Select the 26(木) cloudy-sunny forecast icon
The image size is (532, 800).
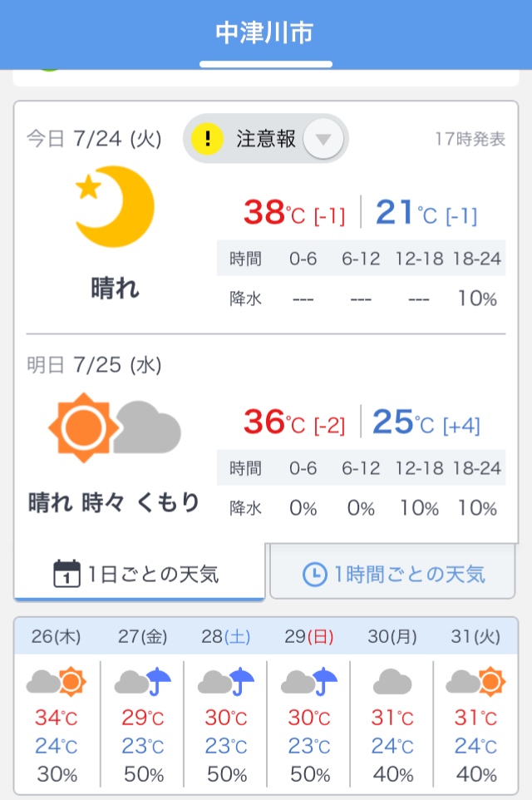(56, 682)
